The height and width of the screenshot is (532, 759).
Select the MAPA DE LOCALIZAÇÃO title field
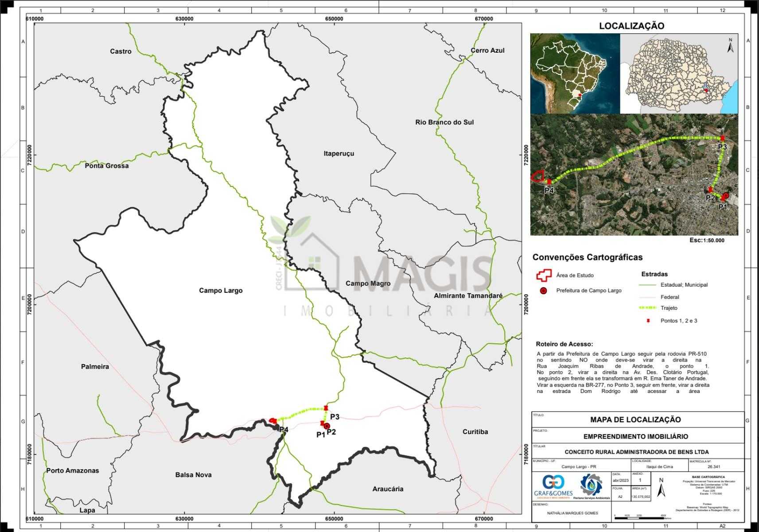pyautogui.click(x=635, y=419)
